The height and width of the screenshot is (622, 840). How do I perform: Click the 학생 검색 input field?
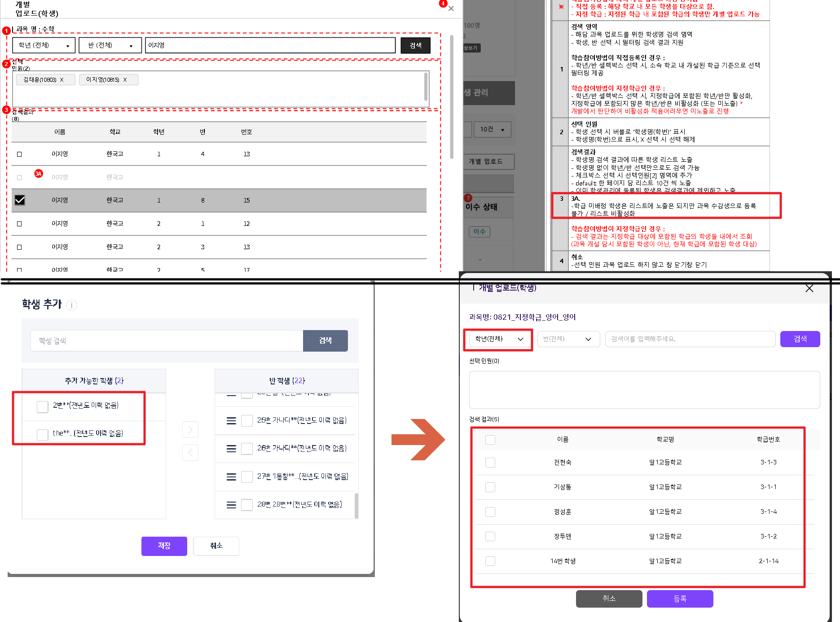point(167,341)
